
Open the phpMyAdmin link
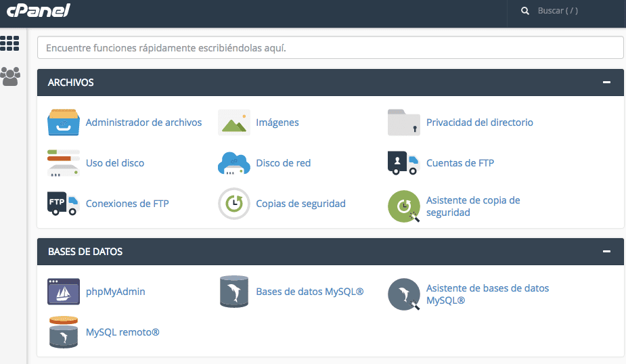click(115, 292)
